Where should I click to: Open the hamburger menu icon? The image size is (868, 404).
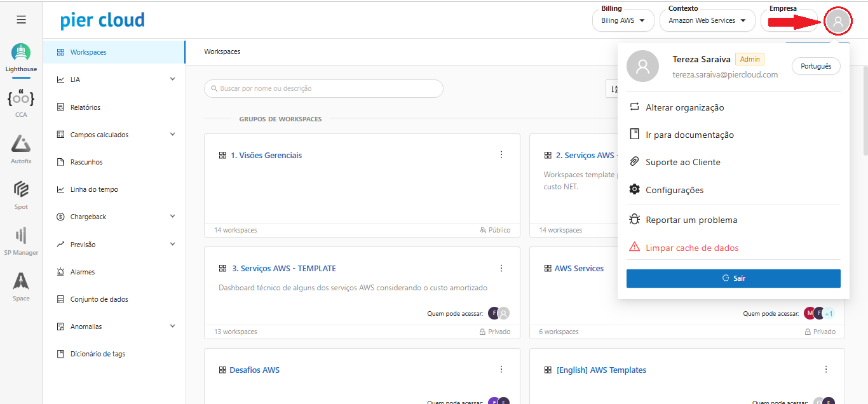(x=21, y=20)
